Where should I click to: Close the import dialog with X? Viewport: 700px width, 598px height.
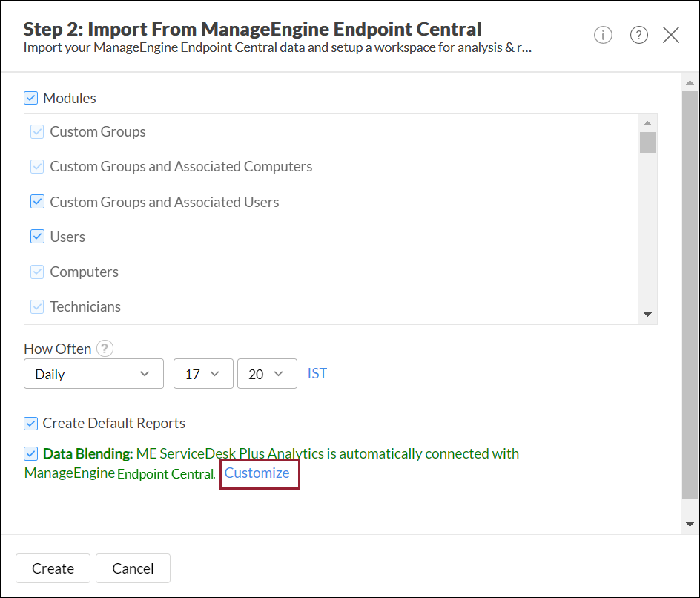coord(671,35)
